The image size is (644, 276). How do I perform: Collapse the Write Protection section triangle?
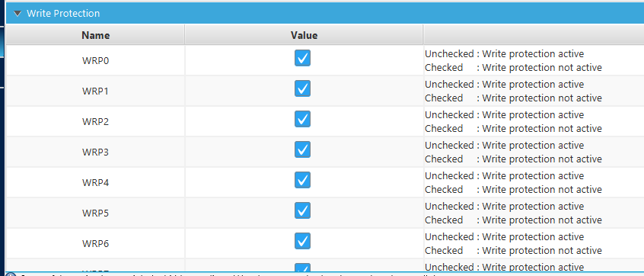17,14
